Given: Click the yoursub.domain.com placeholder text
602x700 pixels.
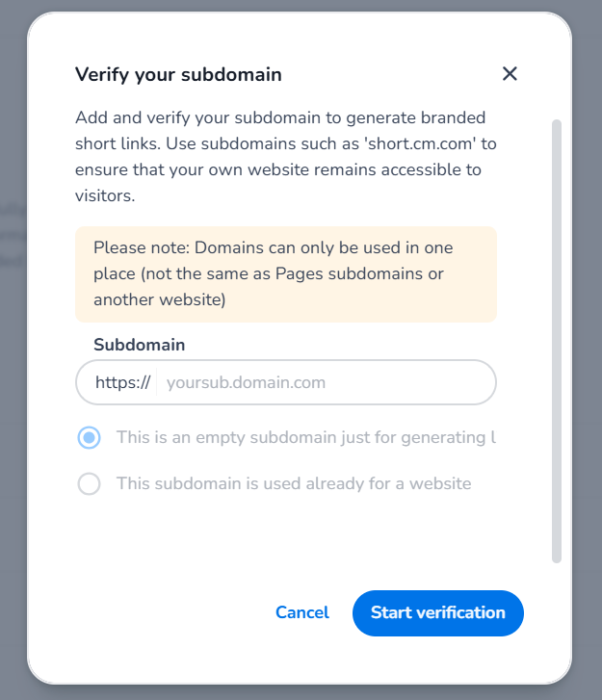Looking at the screenshot, I should coord(246,382).
